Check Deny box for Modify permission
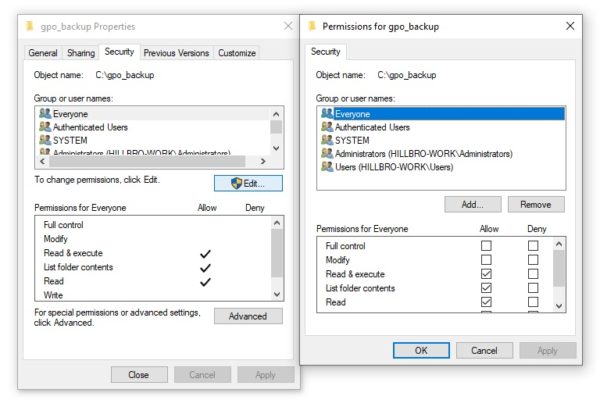The image size is (600, 407). 533,259
